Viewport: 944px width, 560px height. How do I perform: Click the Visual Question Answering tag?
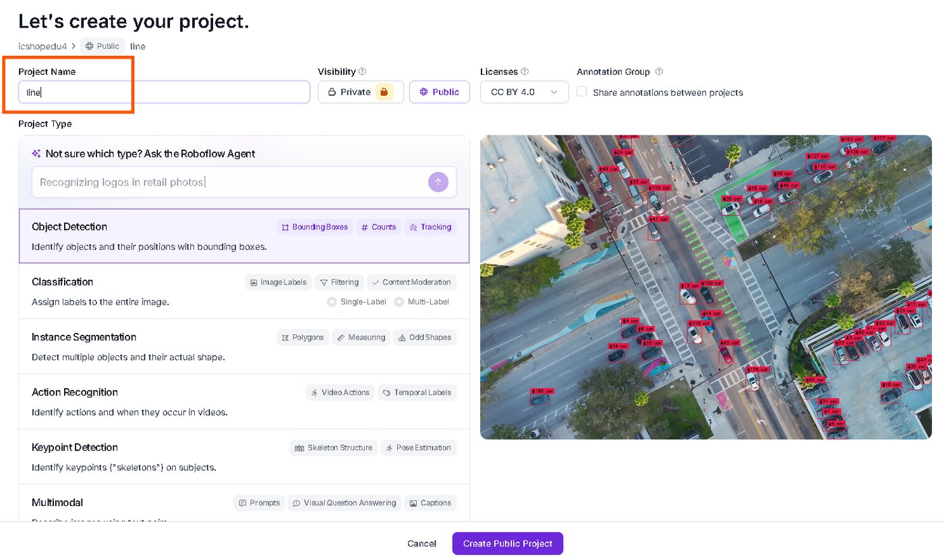coord(345,503)
